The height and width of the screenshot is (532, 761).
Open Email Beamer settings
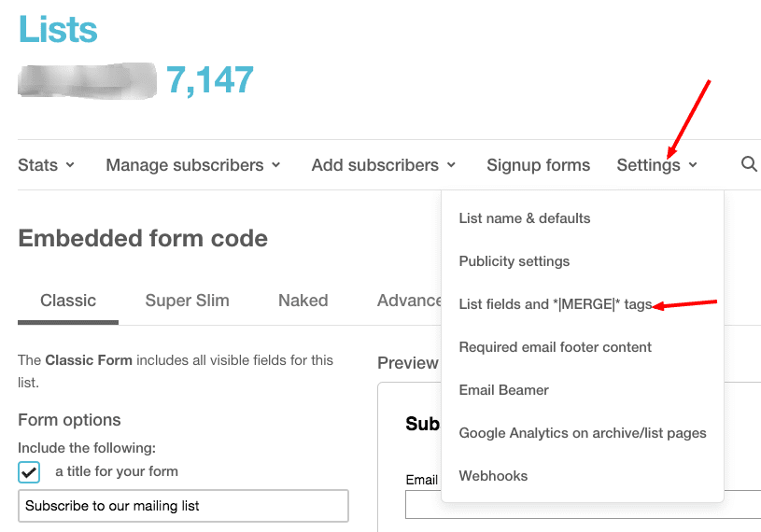pos(504,390)
